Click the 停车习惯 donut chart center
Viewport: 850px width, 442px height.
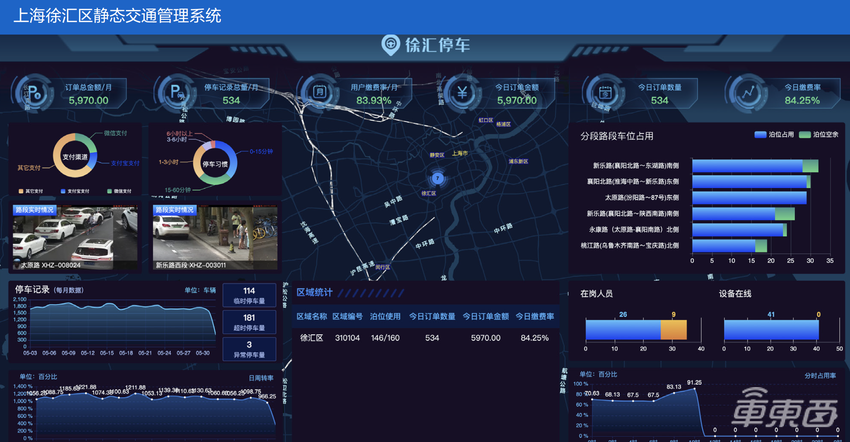coord(215,164)
